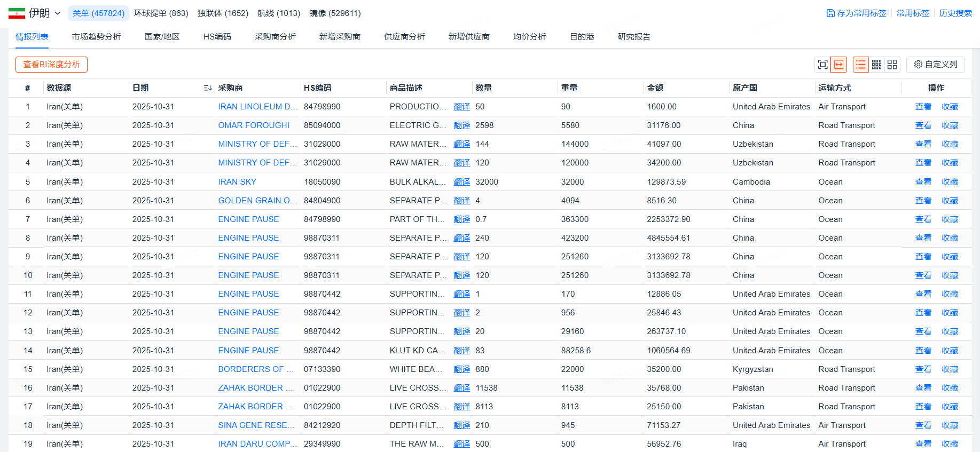
Task: Select the 环球提单 (863) data source
Action: click(x=161, y=13)
